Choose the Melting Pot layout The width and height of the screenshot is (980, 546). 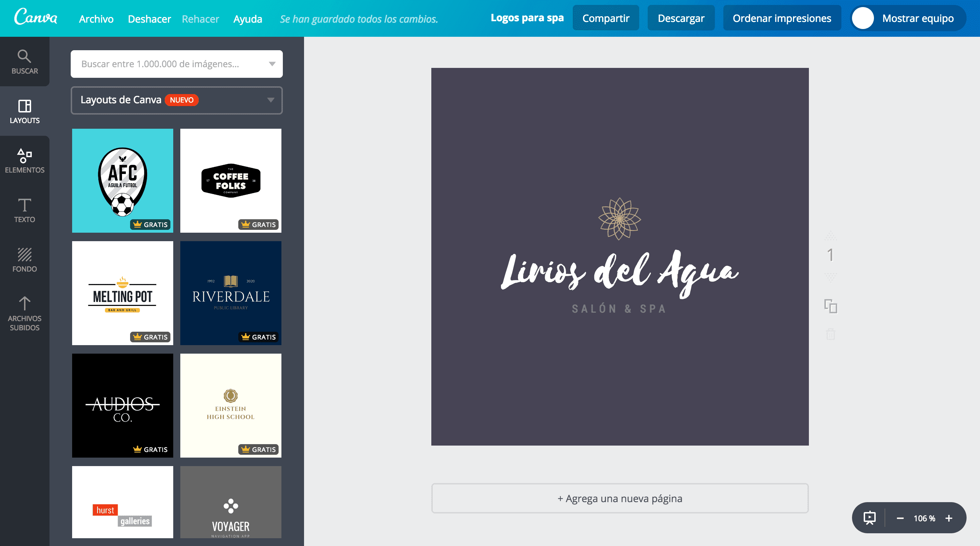click(x=122, y=293)
